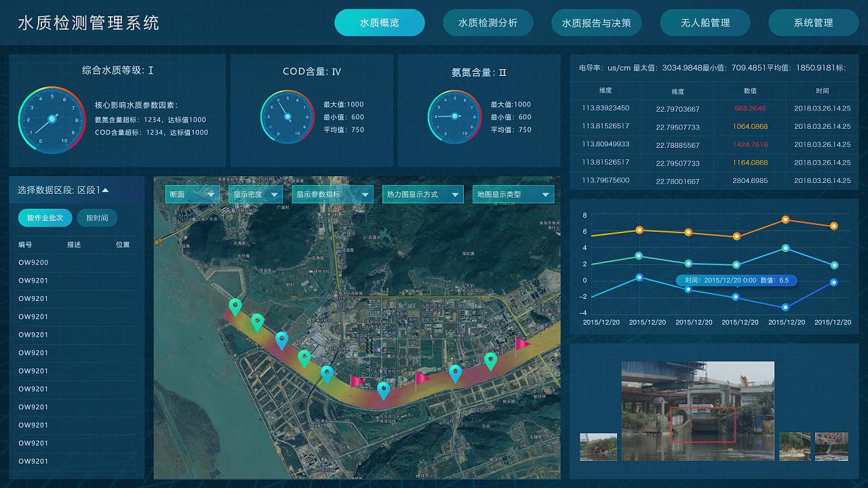Select the 综合水质等级 gauge dial
Viewport: 868px width, 488px height.
point(52,119)
